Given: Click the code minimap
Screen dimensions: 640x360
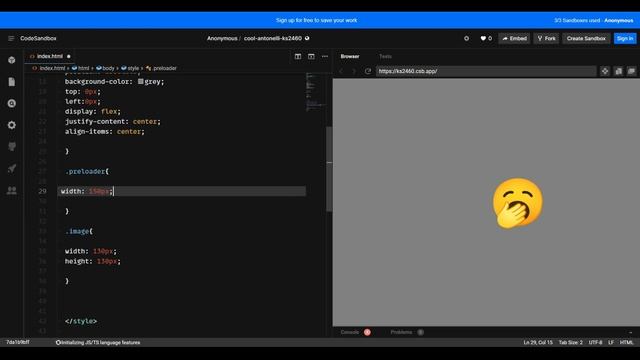Looking at the screenshot, I should (x=315, y=92).
